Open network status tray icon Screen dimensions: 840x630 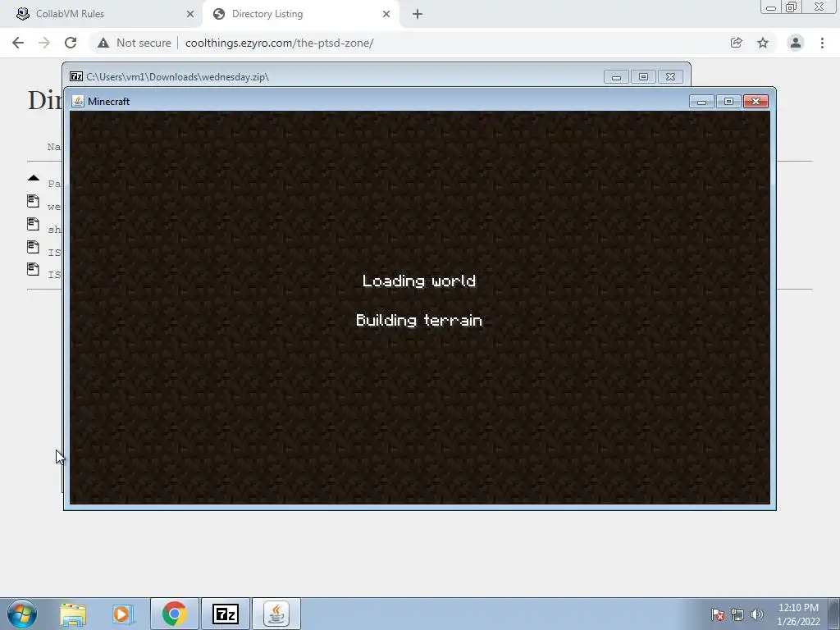point(737,614)
